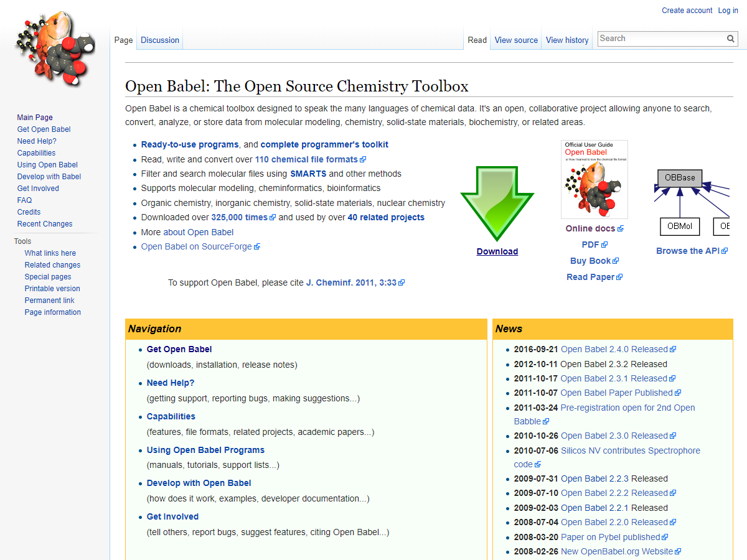Select Recent Changes in the sidebar
Image resolution: width=747 pixels, height=560 pixels.
tap(44, 223)
